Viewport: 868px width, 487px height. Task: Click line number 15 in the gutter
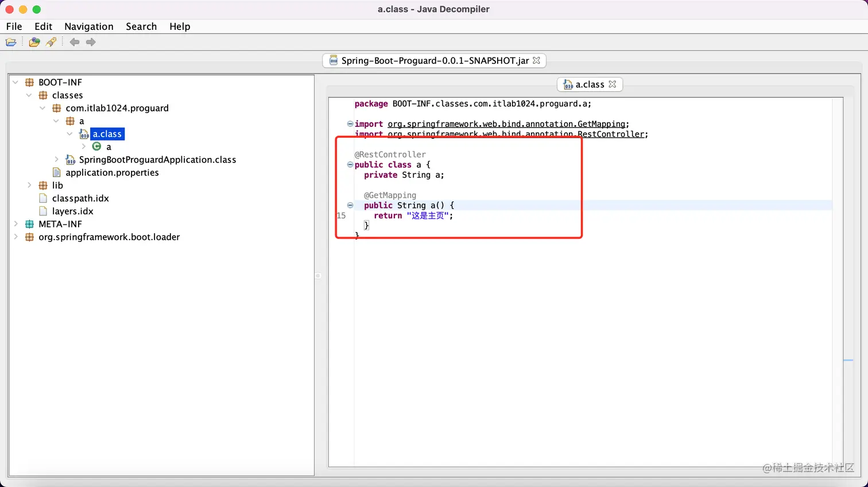click(x=342, y=215)
